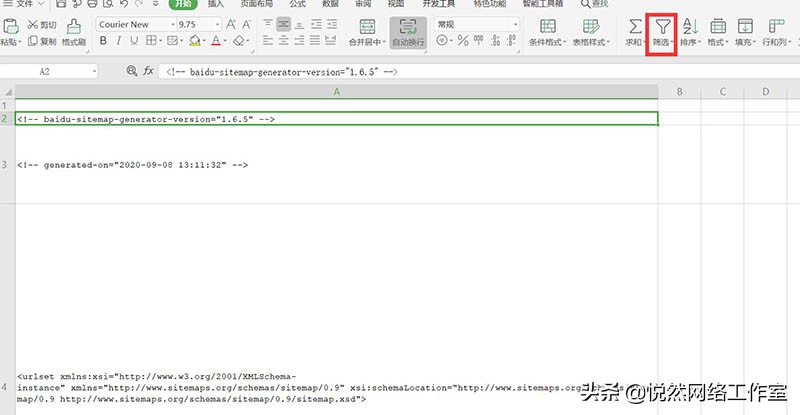Open the Sort (排序) button
Image resolution: width=800 pixels, height=415 pixels.
(x=690, y=33)
